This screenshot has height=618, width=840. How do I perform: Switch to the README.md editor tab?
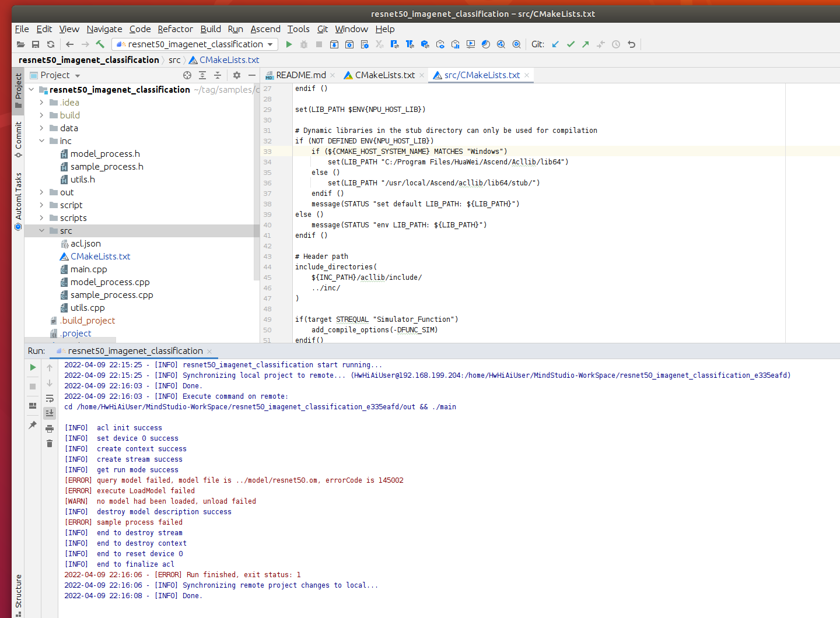click(x=300, y=75)
